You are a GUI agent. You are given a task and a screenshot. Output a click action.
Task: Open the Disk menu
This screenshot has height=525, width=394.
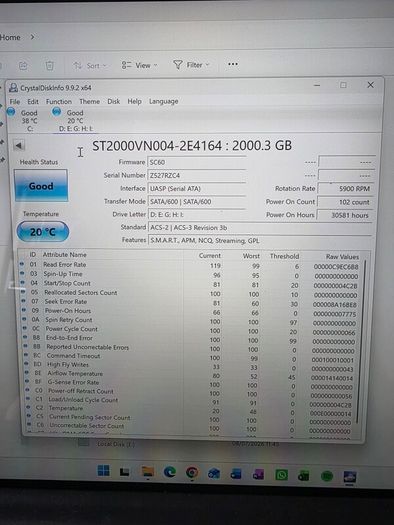coord(113,101)
